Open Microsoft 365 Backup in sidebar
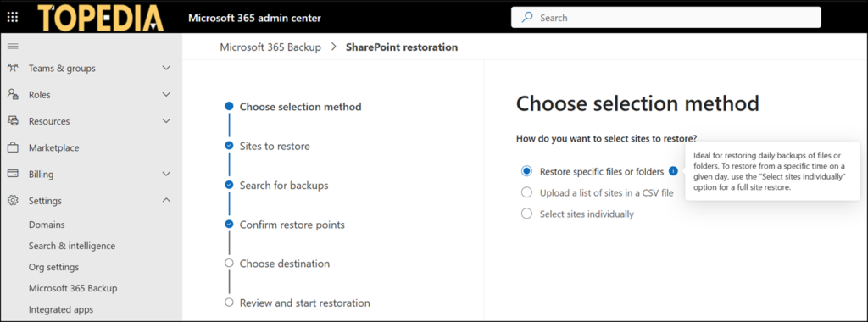 (73, 288)
